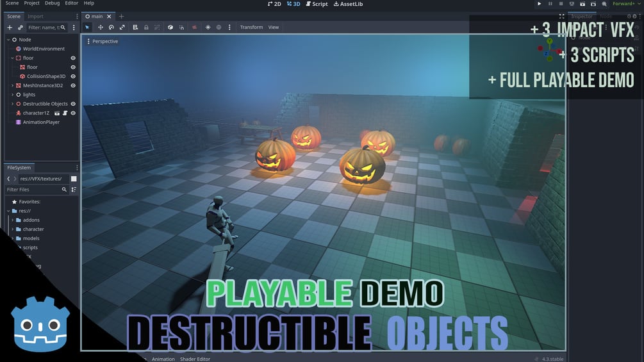This screenshot has height=362, width=644.
Task: Toggle FileSystem split mode square icon
Action: (x=74, y=179)
